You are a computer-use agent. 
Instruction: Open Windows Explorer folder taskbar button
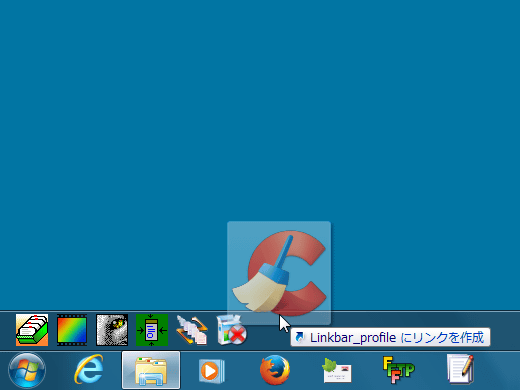pyautogui.click(x=151, y=370)
